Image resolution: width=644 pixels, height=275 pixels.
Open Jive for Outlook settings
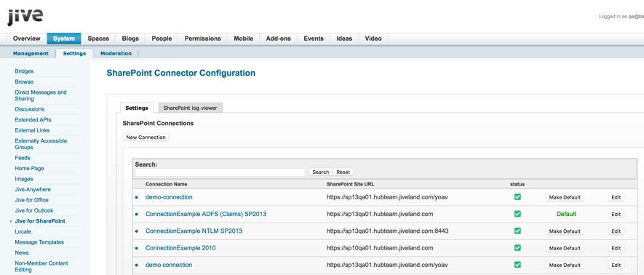coord(34,210)
